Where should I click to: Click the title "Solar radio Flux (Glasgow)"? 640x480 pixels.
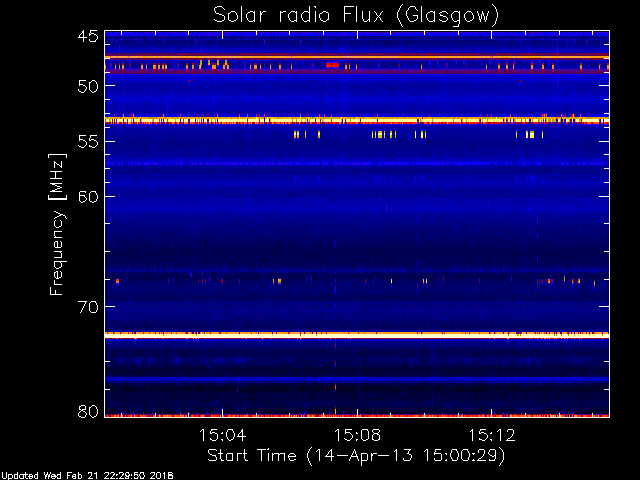356,15
